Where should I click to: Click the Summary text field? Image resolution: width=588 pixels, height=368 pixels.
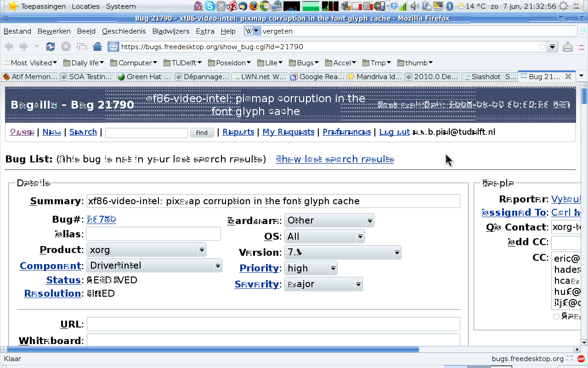click(x=273, y=201)
